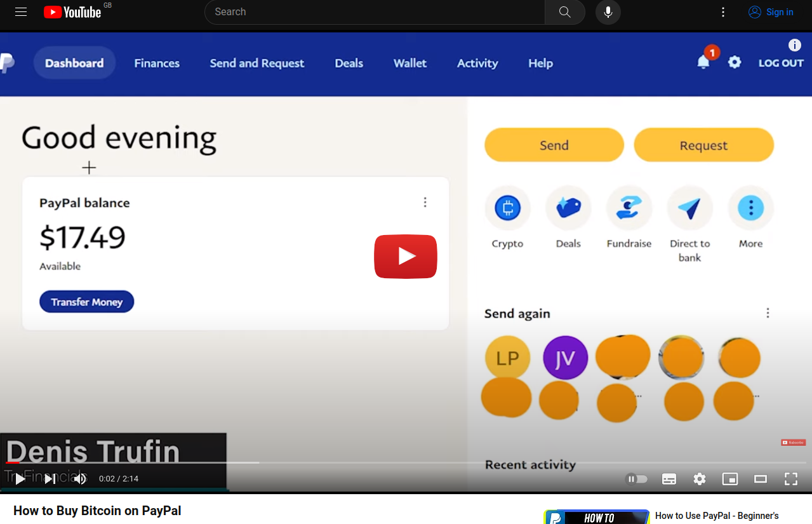Start voice search with the microphone icon

[x=608, y=12]
